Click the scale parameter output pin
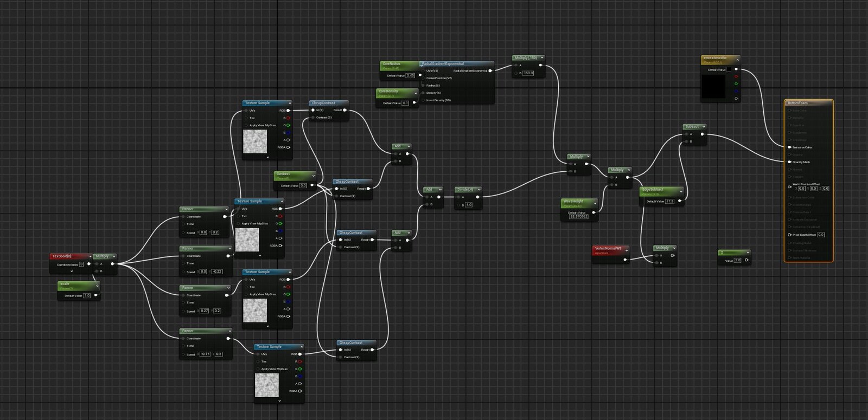Image resolution: width=868 pixels, height=420 pixels. click(x=96, y=295)
